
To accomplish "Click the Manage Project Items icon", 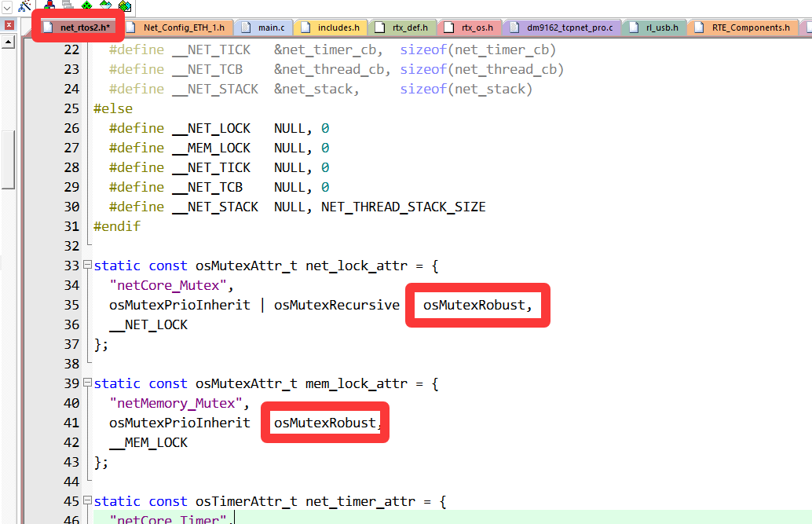I will [49, 6].
